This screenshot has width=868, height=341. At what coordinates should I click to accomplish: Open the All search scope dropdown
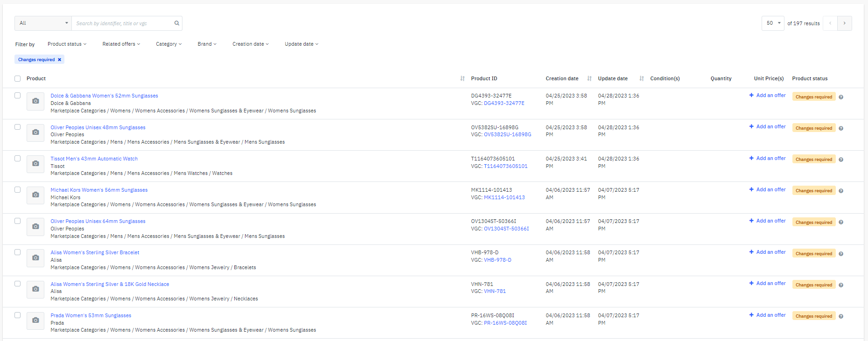click(x=43, y=23)
